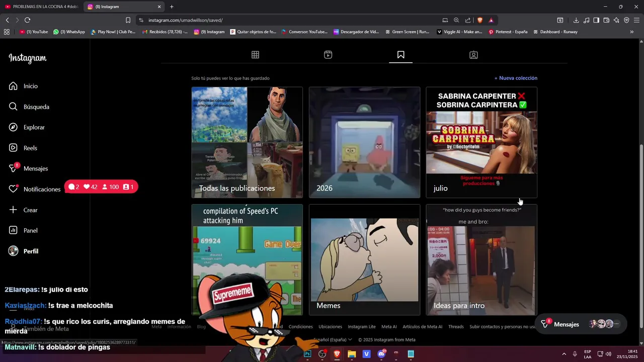Open Reels from the sidebar
Viewport: 644px width, 362px height.
click(23, 148)
